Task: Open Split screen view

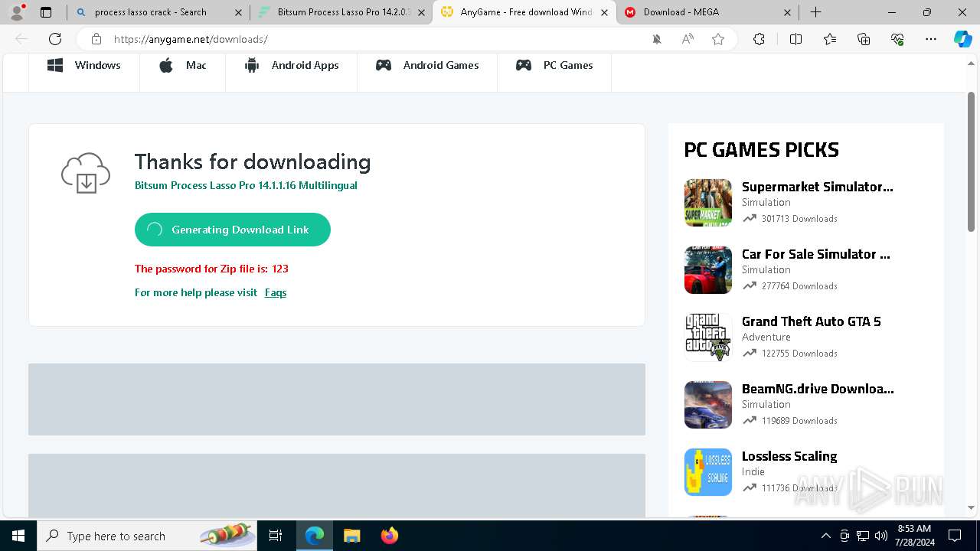Action: (x=795, y=39)
